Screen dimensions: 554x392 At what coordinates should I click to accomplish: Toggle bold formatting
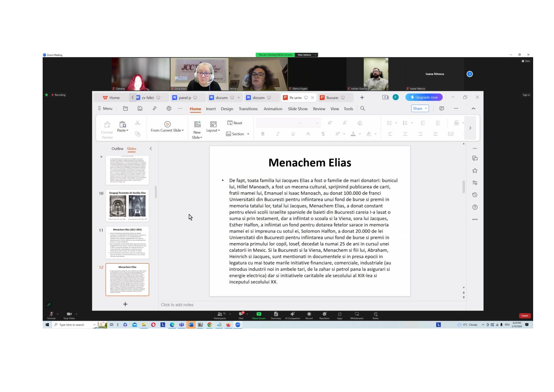pos(263,134)
